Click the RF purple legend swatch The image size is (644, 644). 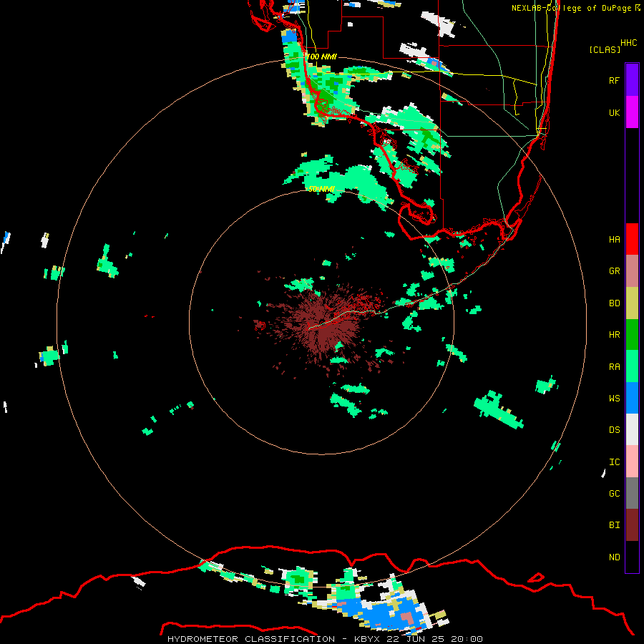[632, 80]
